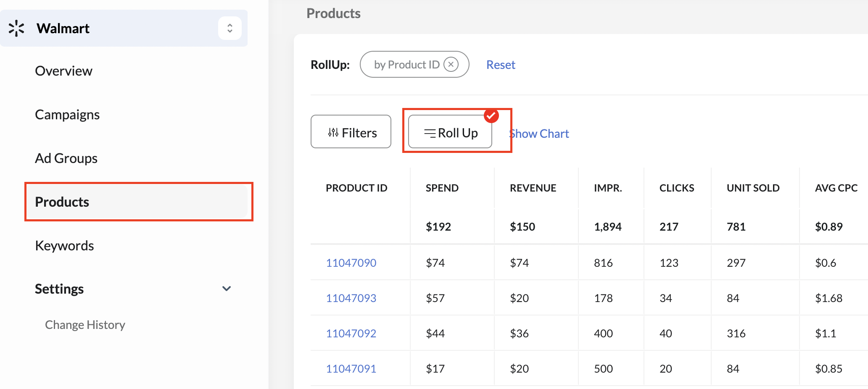Open the Walmart account switcher arrows
868x389 pixels.
click(230, 28)
